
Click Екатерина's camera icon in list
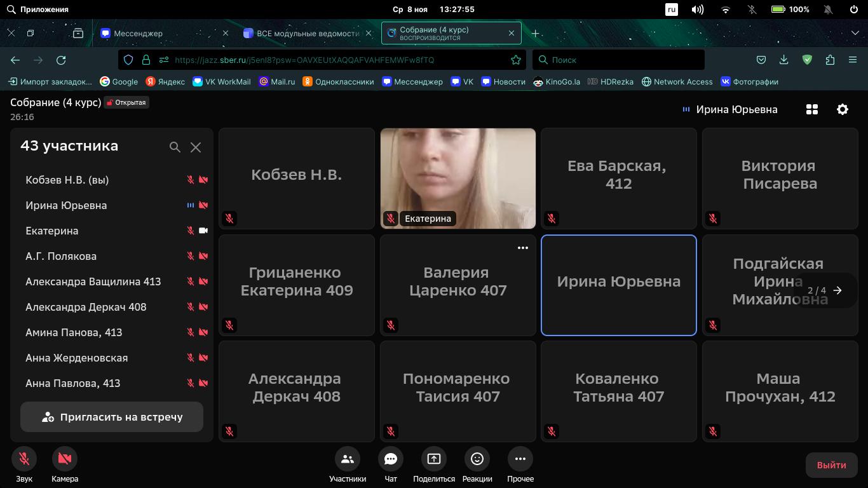203,231
